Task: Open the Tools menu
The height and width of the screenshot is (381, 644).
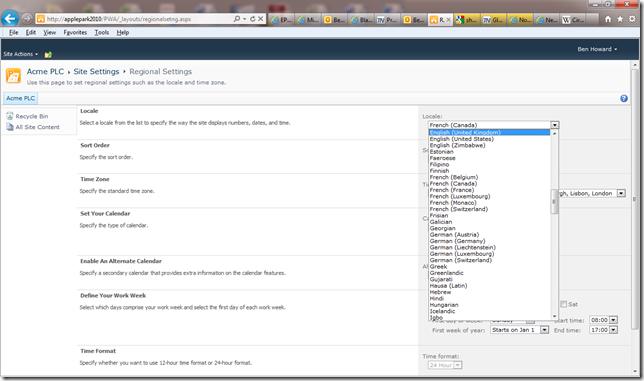Action: (x=101, y=32)
